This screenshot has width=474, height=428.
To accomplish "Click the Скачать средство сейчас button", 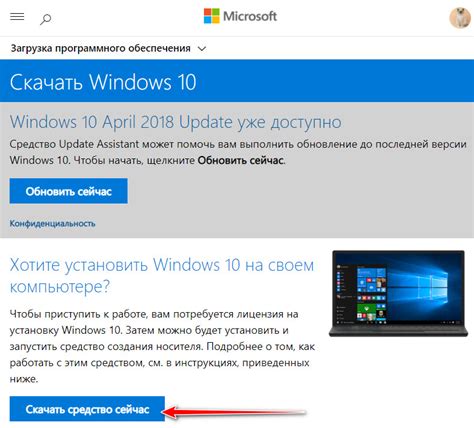I will click(87, 409).
